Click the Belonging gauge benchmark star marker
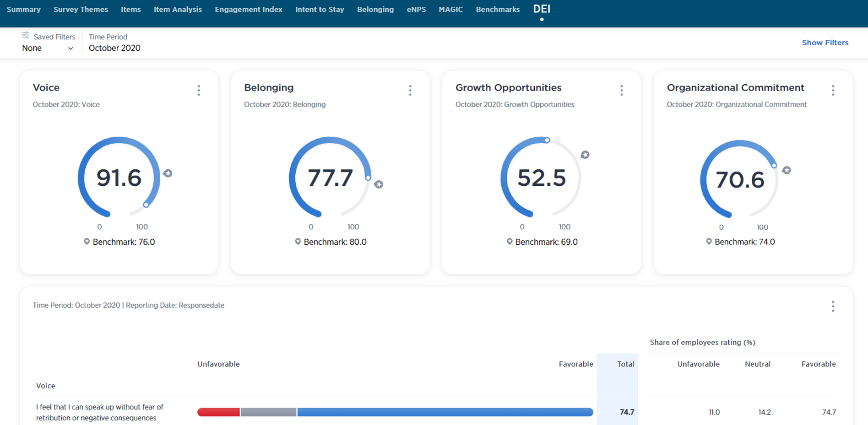Viewport: 868px width, 425px height. click(x=379, y=184)
